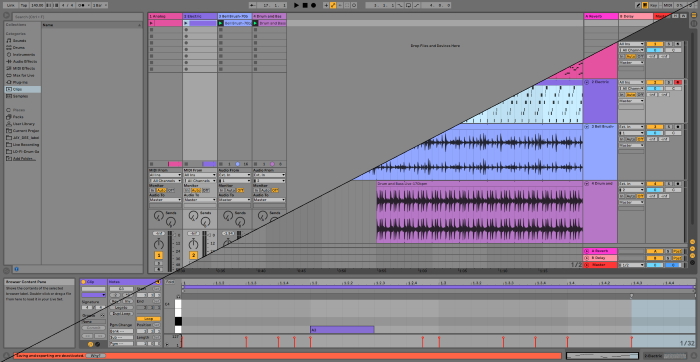Image resolution: width=700 pixels, height=362 pixels.
Task: Click the Stop transport button
Action: coord(305,5)
